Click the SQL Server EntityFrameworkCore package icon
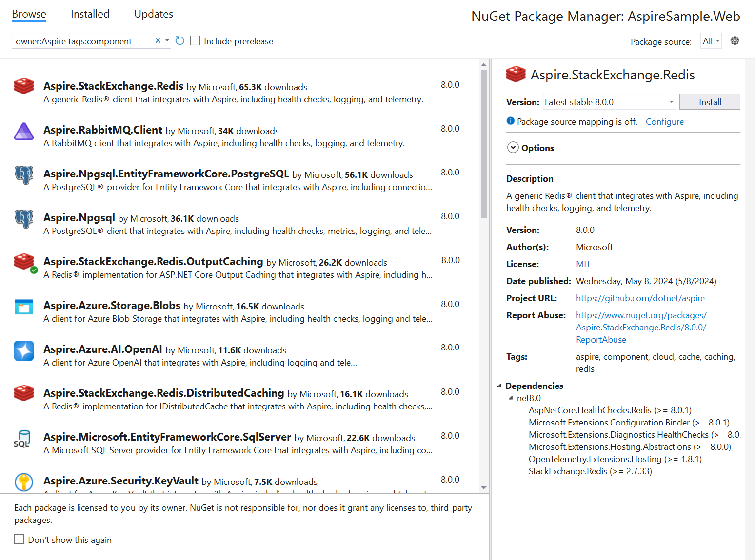 click(x=22, y=438)
